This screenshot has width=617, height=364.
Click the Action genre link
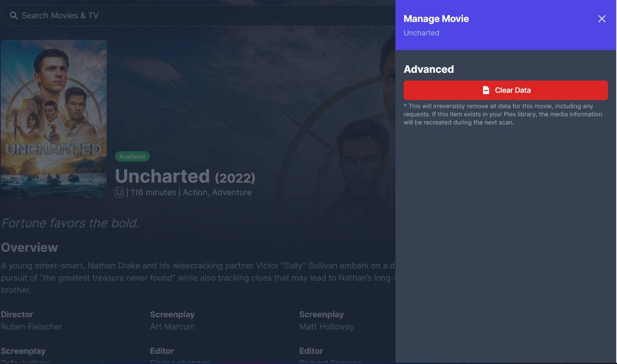coord(195,192)
